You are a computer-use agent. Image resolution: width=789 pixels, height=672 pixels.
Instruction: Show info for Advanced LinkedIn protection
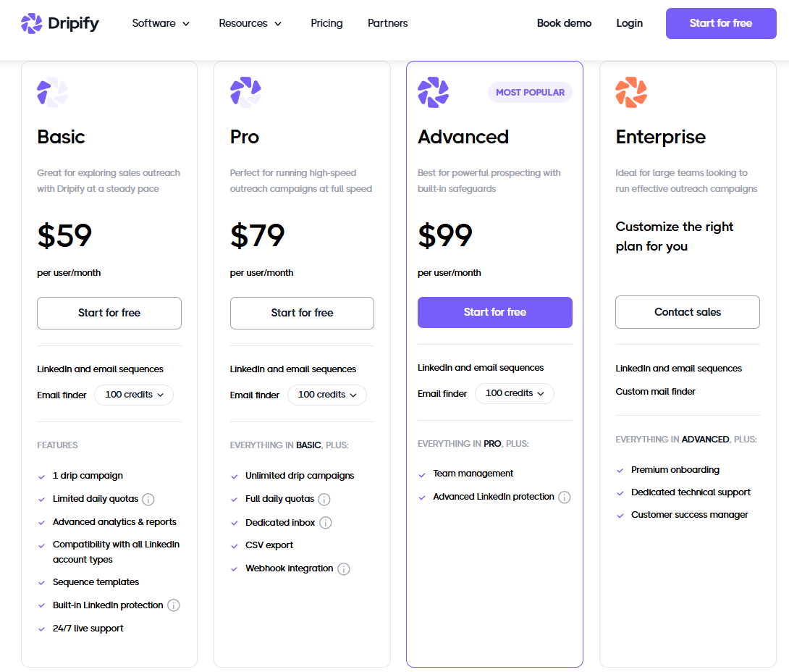(565, 497)
